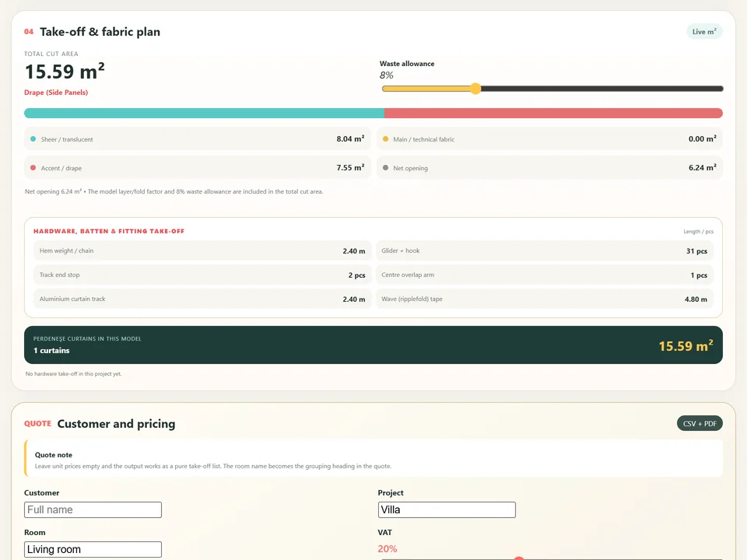Image resolution: width=747 pixels, height=560 pixels.
Task: Click the red segment of the fabric bar
Action: click(553, 113)
